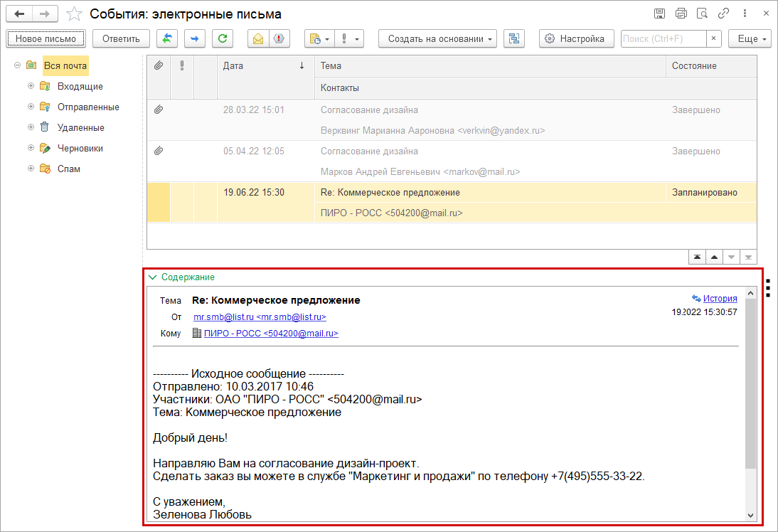Click in the Поиск (Ctrl+F) search field

(664, 38)
